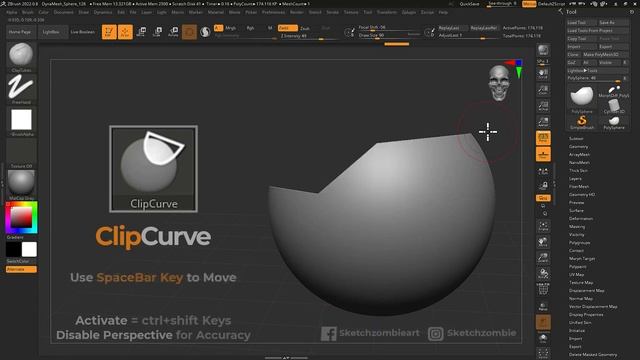This screenshot has width=640, height=360.
Task: Select the Move transform button
Action: tap(141, 32)
